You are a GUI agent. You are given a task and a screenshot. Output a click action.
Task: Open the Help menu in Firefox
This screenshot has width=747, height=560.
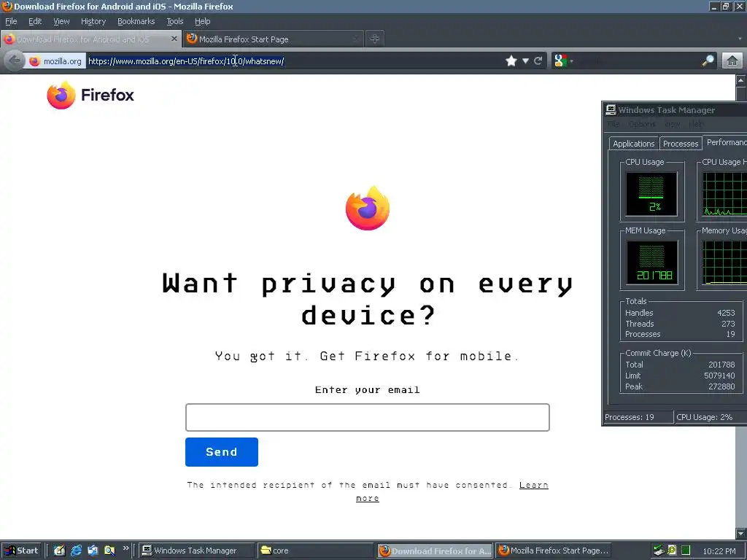point(202,21)
